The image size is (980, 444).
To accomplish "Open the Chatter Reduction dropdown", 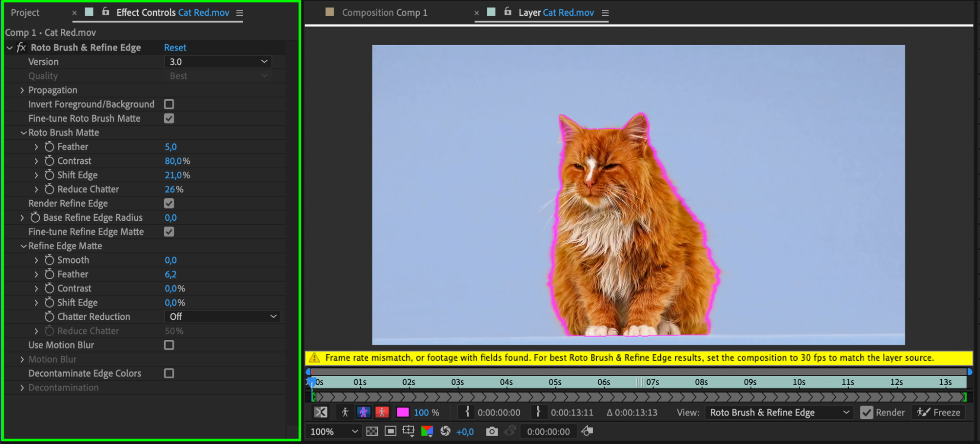I will click(223, 317).
